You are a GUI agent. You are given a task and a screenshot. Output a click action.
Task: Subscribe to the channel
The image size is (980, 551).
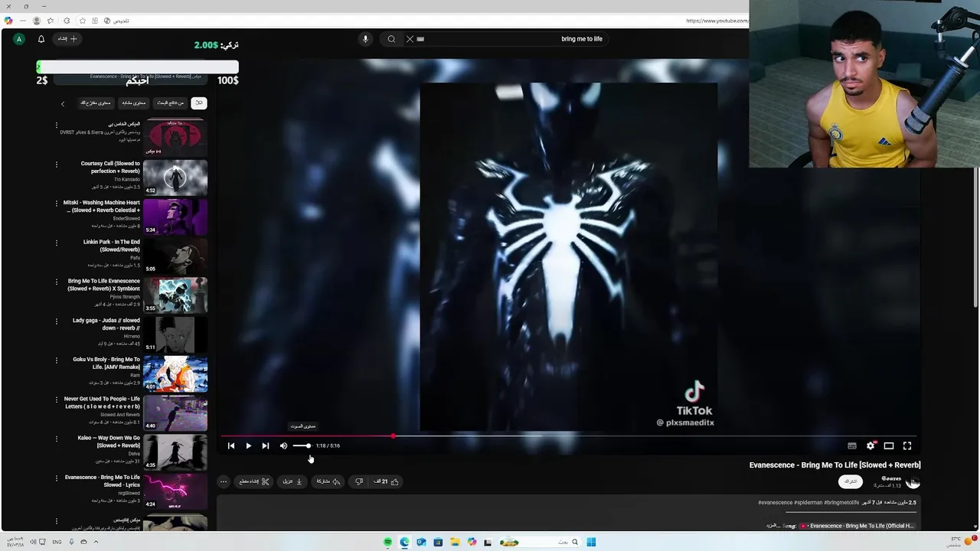pos(851,481)
